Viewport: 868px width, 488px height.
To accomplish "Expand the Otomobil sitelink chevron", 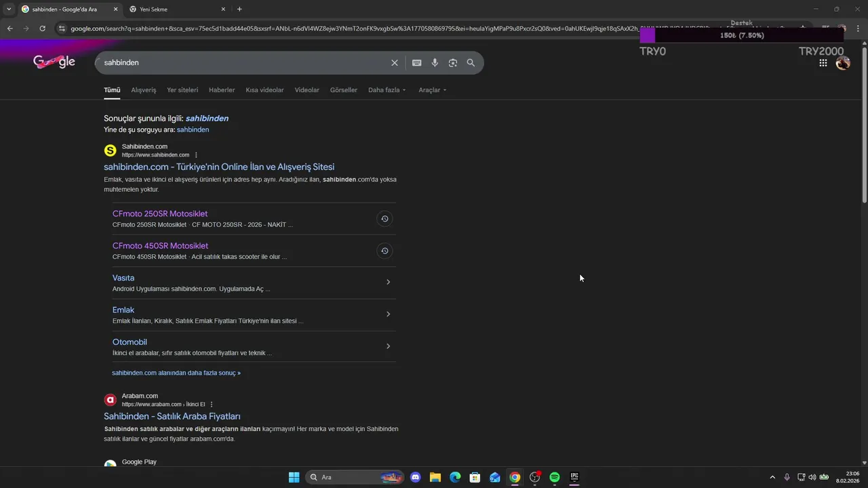I will click(388, 346).
